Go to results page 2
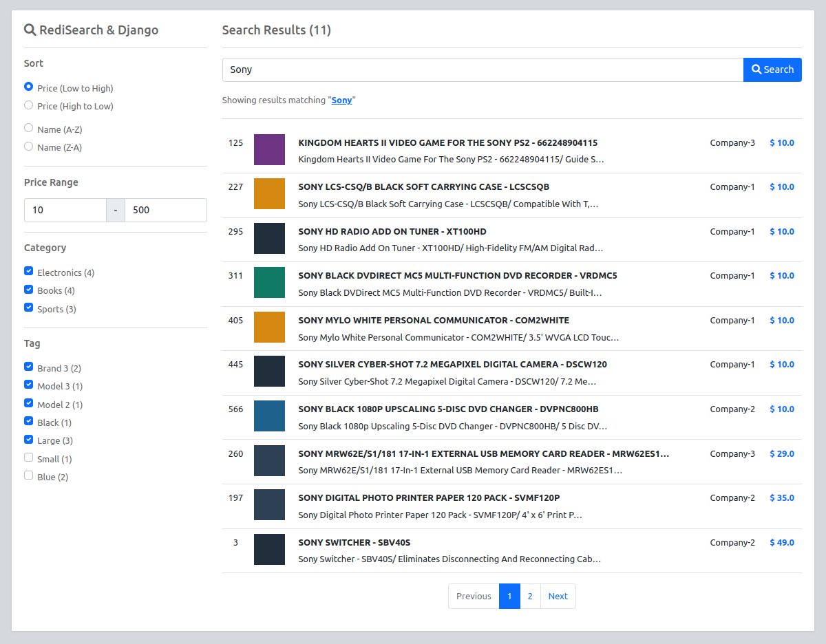 pos(530,596)
